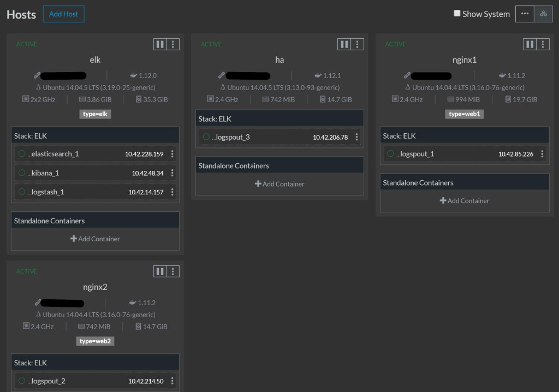Open the elk host options menu
The width and height of the screenshot is (559, 392).
[x=173, y=44]
